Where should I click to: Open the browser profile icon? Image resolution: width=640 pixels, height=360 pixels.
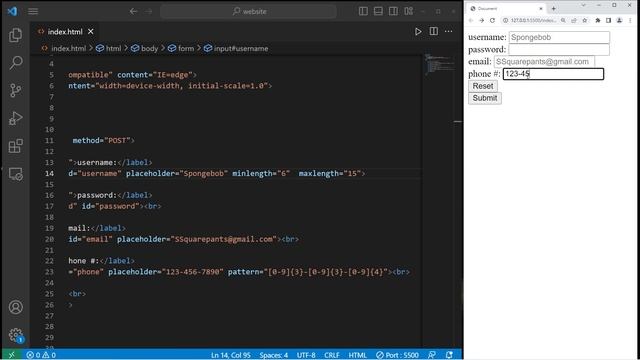click(619, 20)
